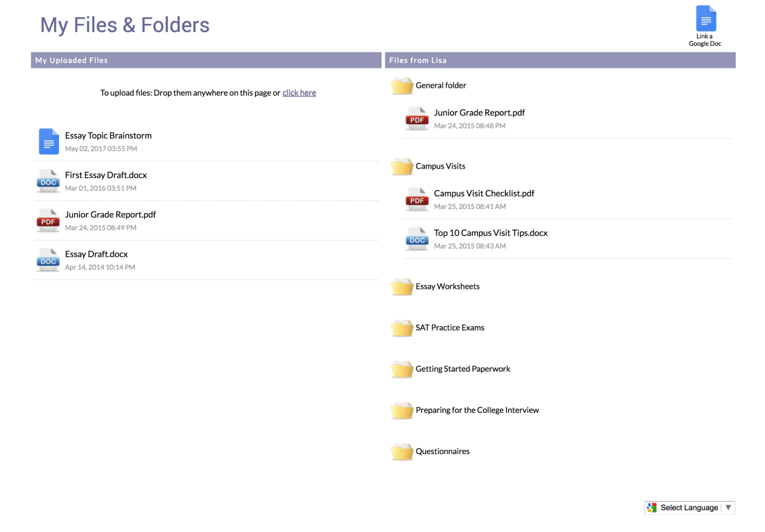Select the Files from Lisa header
The width and height of the screenshot is (765, 532).
[418, 60]
